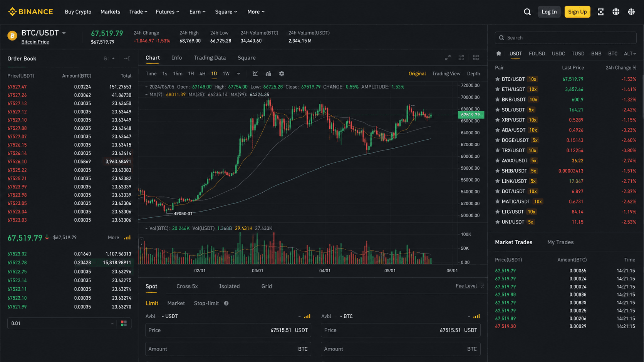The height and width of the screenshot is (362, 644).
Task: Click the QR download icon in the header
Action: (x=600, y=12)
